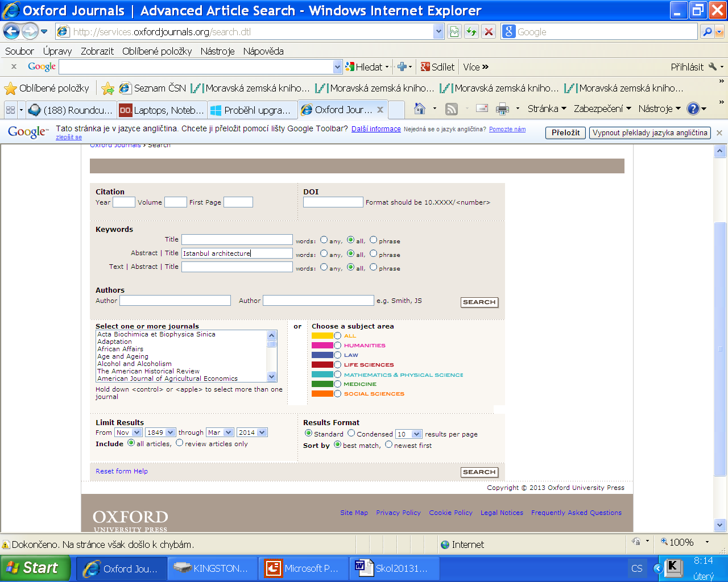This screenshot has height=582, width=728.
Task: Select 'phrase' for Title words
Action: [x=373, y=240]
